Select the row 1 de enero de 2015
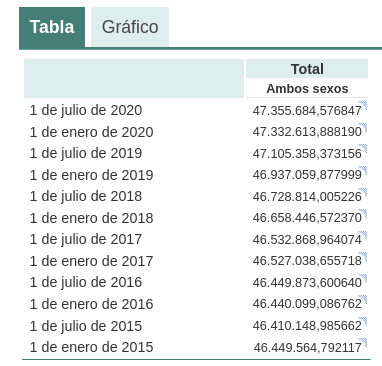382x366 pixels. [196, 347]
